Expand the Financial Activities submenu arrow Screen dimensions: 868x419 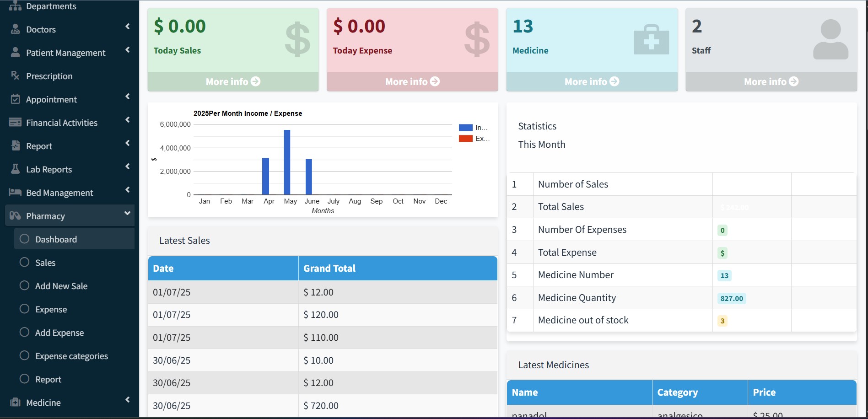pyautogui.click(x=128, y=120)
